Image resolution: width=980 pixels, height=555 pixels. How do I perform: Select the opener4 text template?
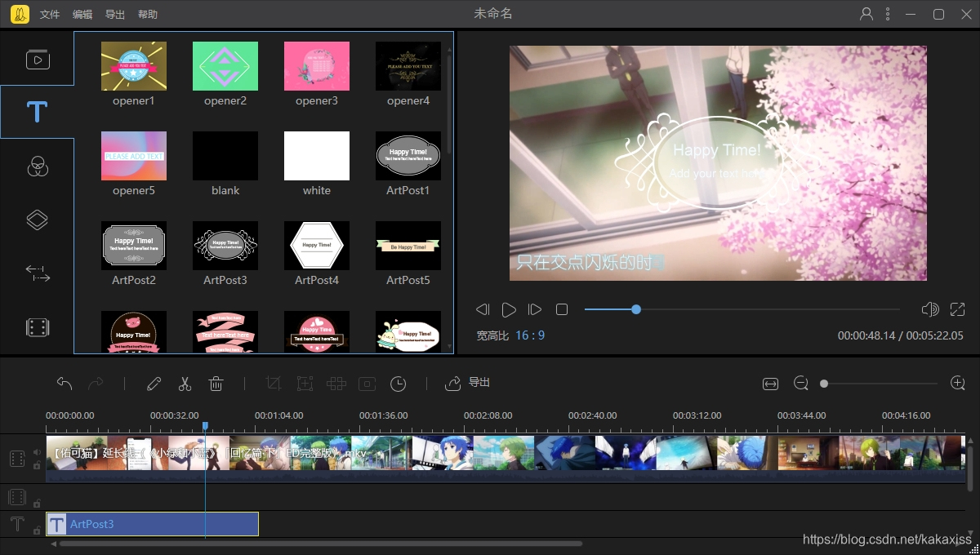pyautogui.click(x=408, y=66)
